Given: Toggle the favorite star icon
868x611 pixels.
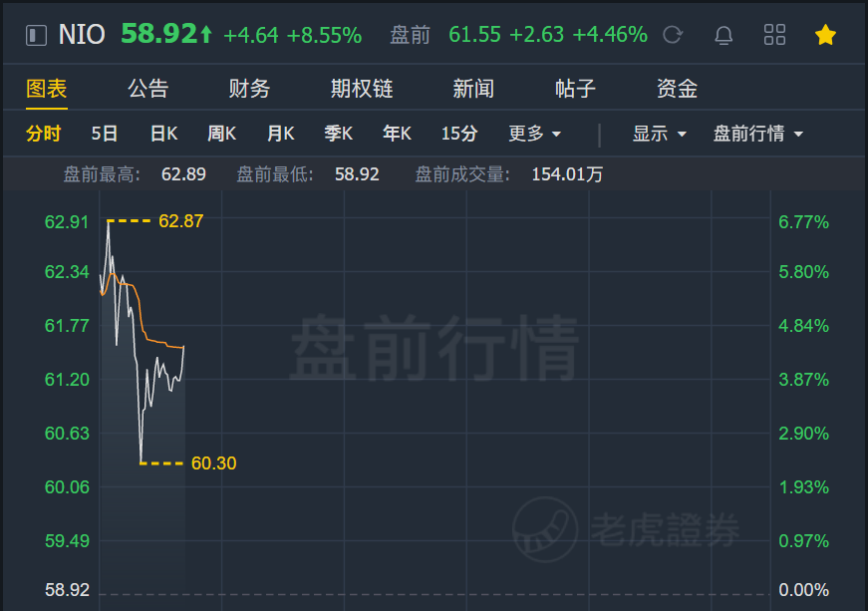Looking at the screenshot, I should click(x=825, y=35).
